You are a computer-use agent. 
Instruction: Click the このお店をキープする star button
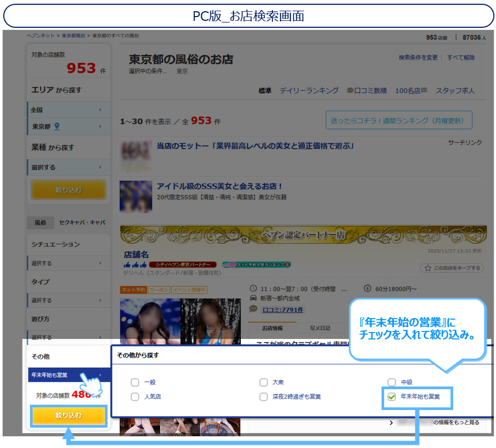(453, 268)
